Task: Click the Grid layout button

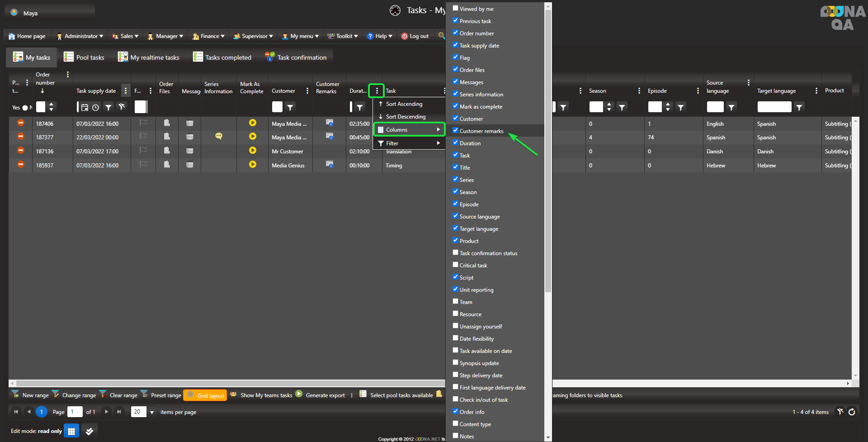Action: 205,395
